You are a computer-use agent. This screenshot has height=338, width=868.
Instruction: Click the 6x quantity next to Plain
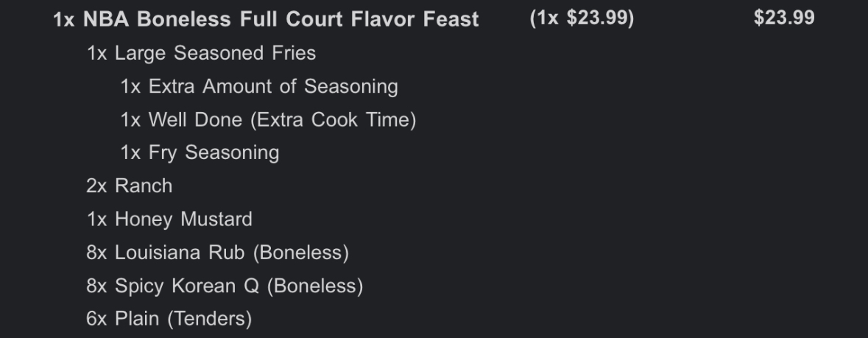(x=96, y=319)
